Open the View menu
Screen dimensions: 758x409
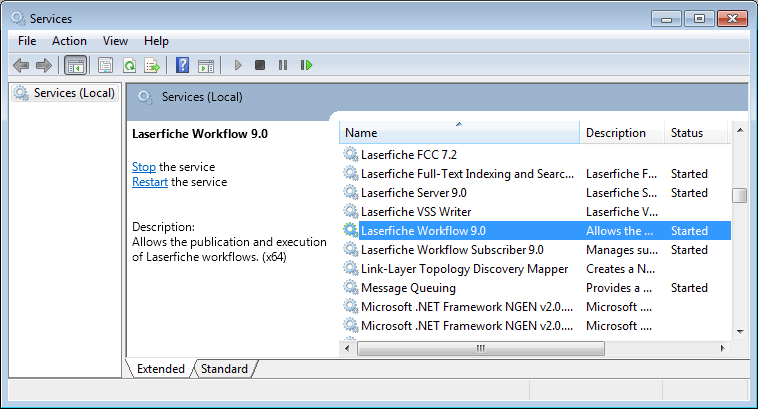pyautogui.click(x=115, y=41)
